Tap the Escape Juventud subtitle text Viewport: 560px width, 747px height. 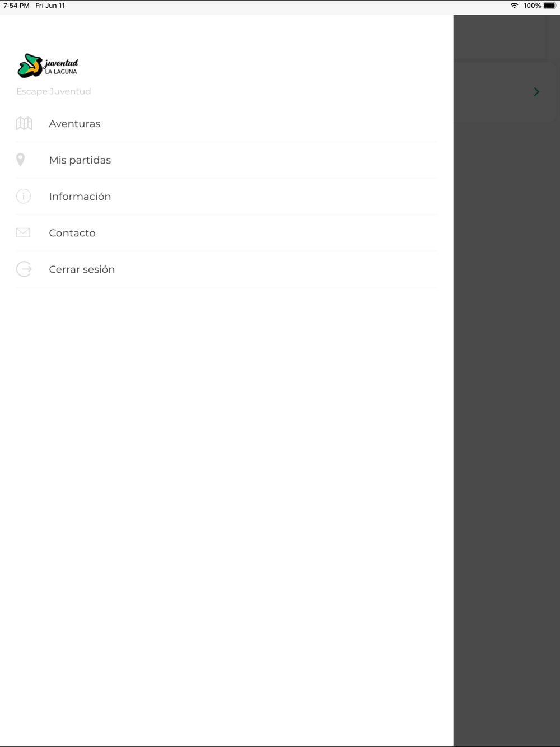(54, 91)
